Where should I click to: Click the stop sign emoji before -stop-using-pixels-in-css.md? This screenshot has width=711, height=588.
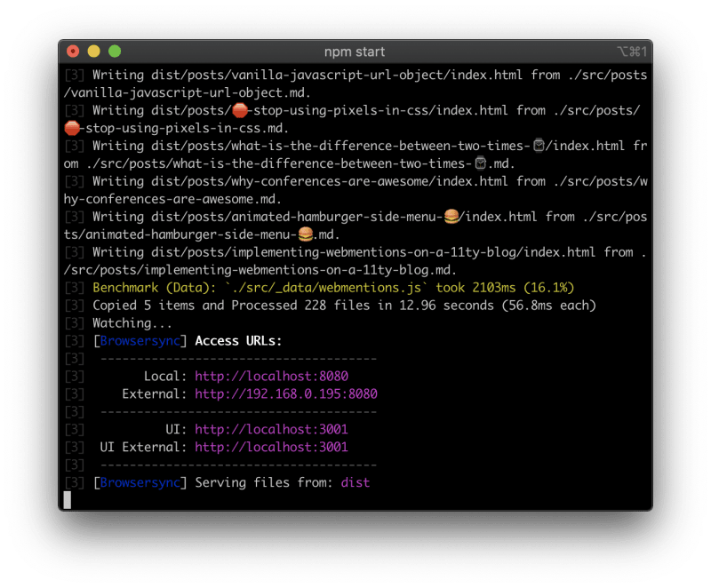click(x=72, y=128)
